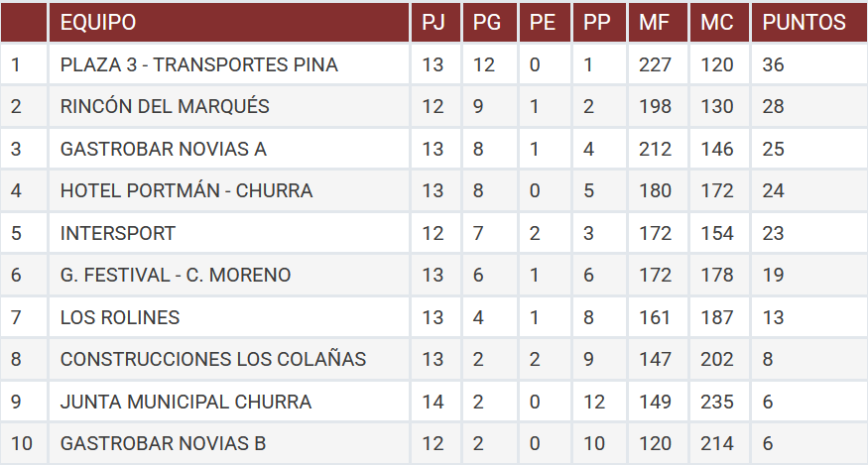868x465 pixels.
Task: Select CONSTRUCCIONES LOS COLAÑAS team
Action: (x=213, y=359)
